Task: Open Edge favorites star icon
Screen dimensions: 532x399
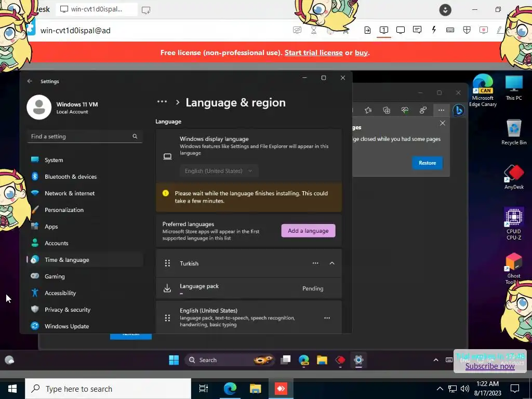Action: tap(368, 110)
